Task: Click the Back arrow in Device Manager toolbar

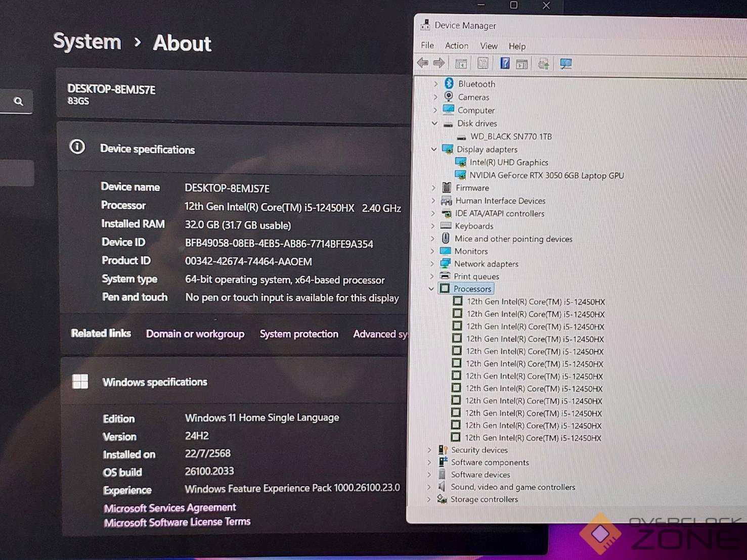Action: click(422, 63)
